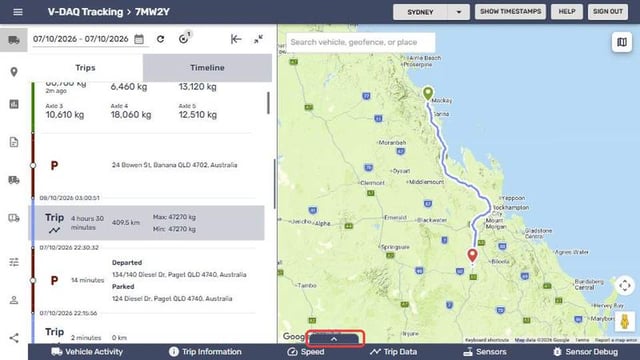Click the share sidebar icon

click(14, 338)
